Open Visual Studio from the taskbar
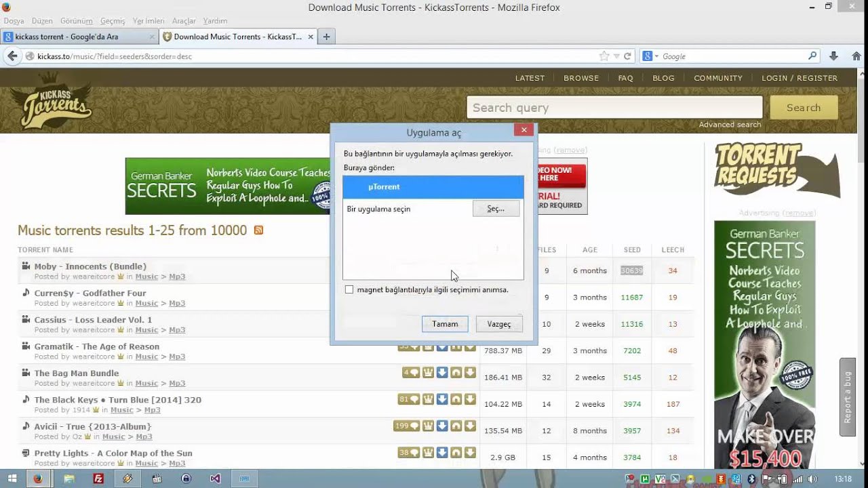The image size is (868, 488). [x=215, y=479]
